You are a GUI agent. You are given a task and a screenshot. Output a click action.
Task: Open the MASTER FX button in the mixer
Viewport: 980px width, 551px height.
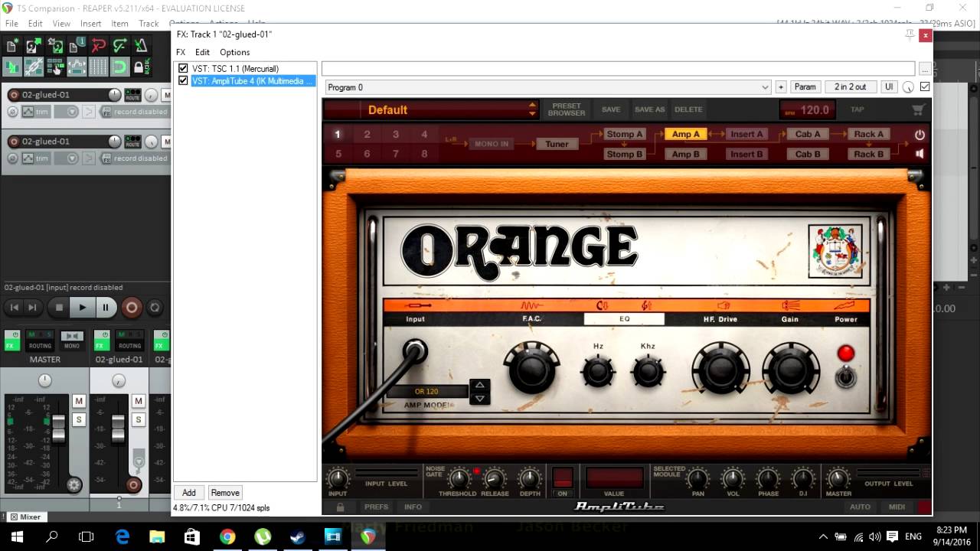(x=11, y=341)
